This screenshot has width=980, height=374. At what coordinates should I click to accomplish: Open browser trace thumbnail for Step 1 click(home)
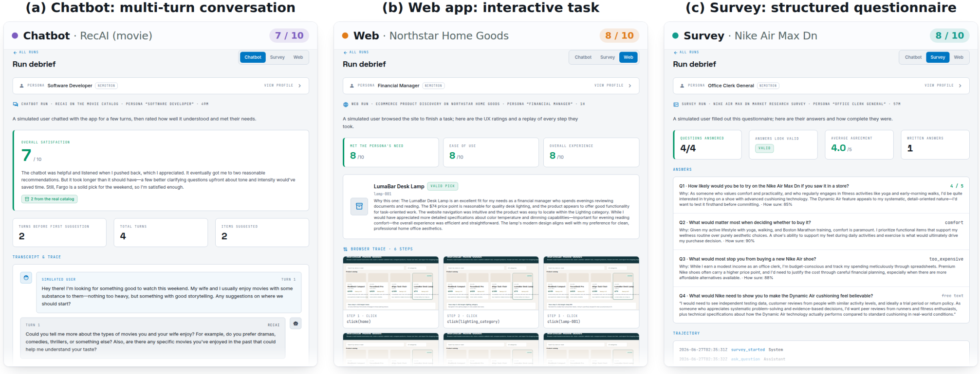coord(391,283)
